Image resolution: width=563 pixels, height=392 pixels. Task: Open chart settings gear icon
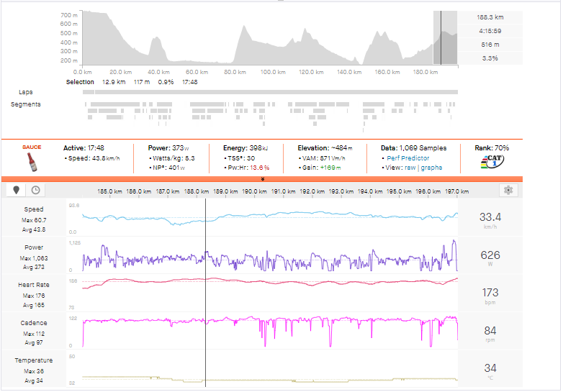coord(509,191)
